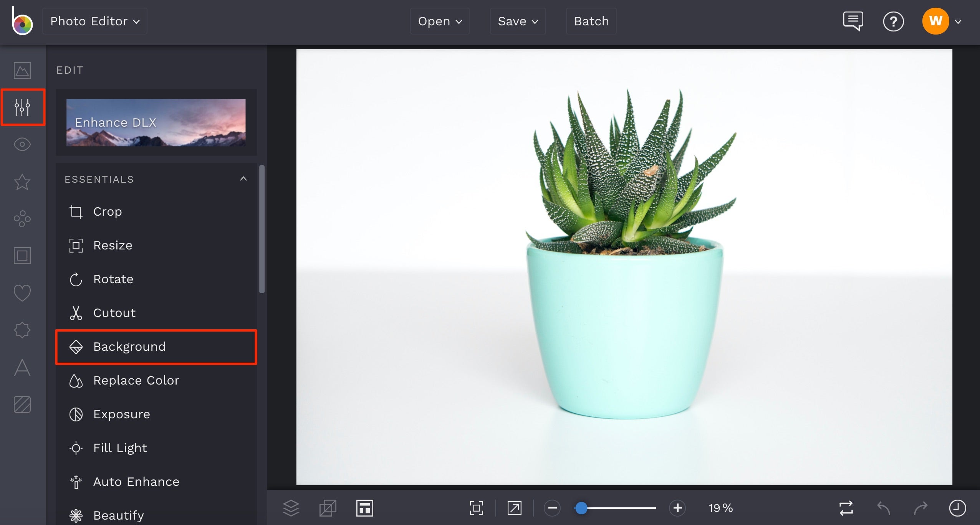The height and width of the screenshot is (525, 980).
Task: Switch to Batch mode
Action: 591,21
